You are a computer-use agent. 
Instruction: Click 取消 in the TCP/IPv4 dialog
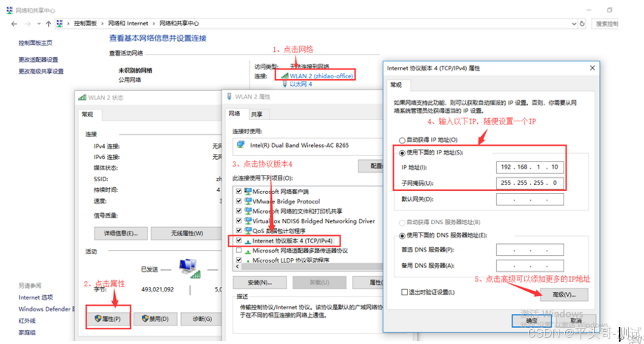[x=576, y=320]
